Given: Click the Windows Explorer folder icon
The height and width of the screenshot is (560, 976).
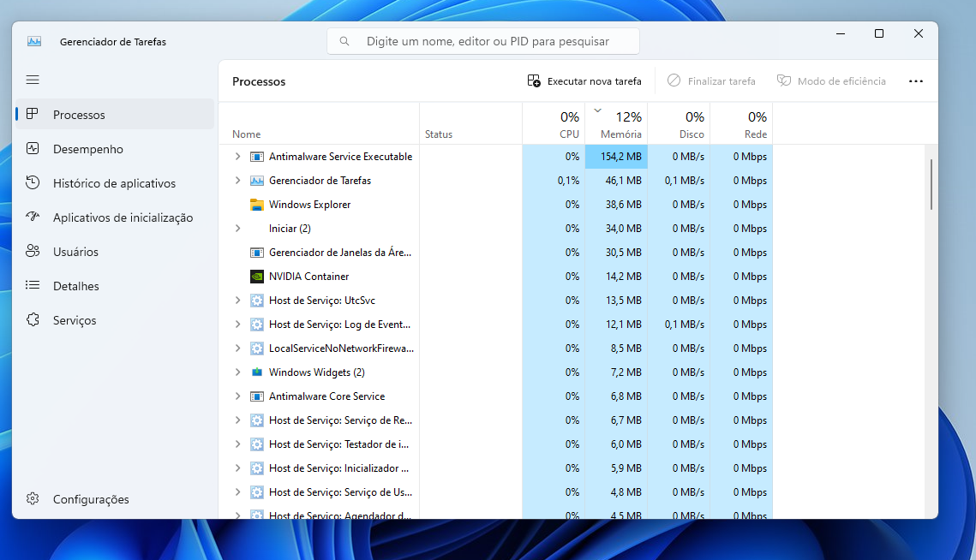Looking at the screenshot, I should [x=256, y=205].
